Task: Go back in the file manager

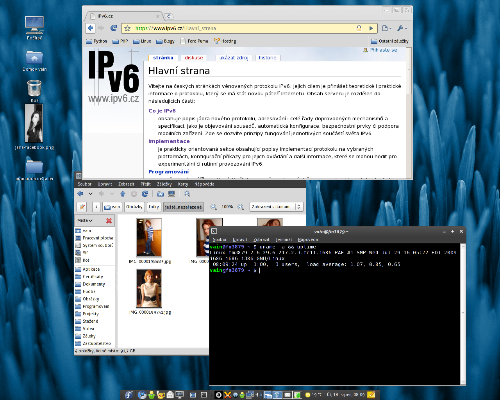Action: click(x=80, y=194)
